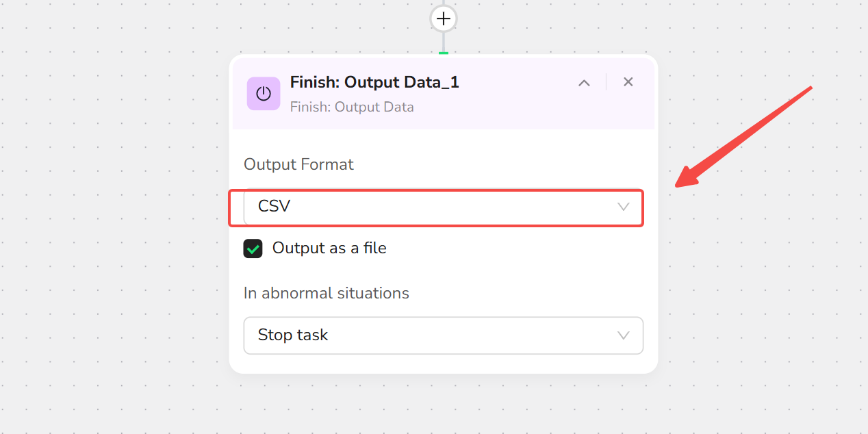
Task: Uncheck the Output as a file checkbox
Action: (253, 248)
